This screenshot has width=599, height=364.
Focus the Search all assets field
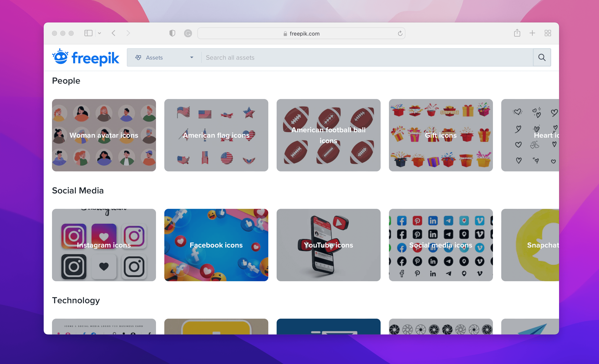tap(367, 57)
